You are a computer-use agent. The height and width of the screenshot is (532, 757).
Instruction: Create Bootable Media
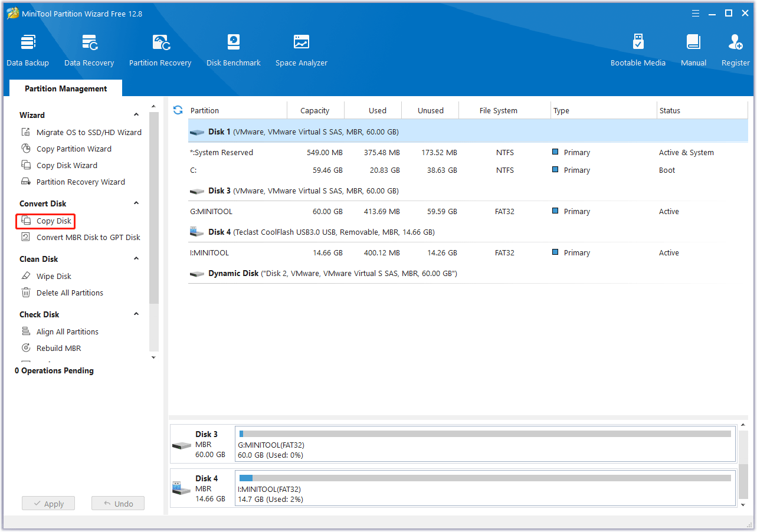click(x=638, y=51)
